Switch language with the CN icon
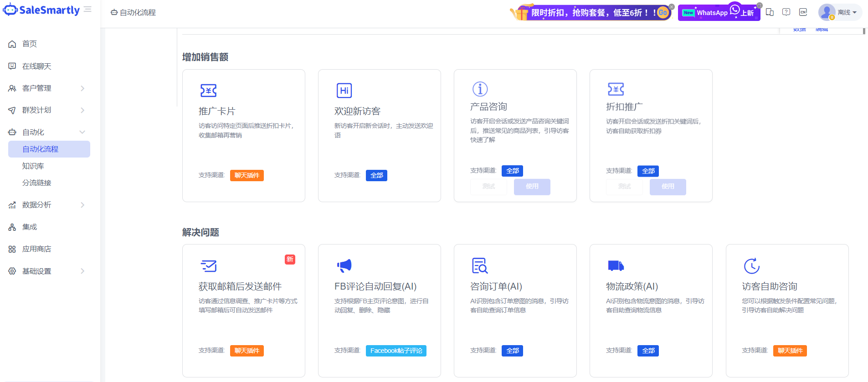This screenshot has width=868, height=382. tap(803, 12)
